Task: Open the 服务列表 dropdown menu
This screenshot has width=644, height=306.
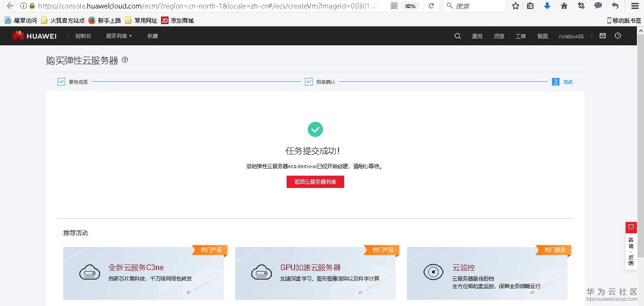Action: pyautogui.click(x=118, y=35)
